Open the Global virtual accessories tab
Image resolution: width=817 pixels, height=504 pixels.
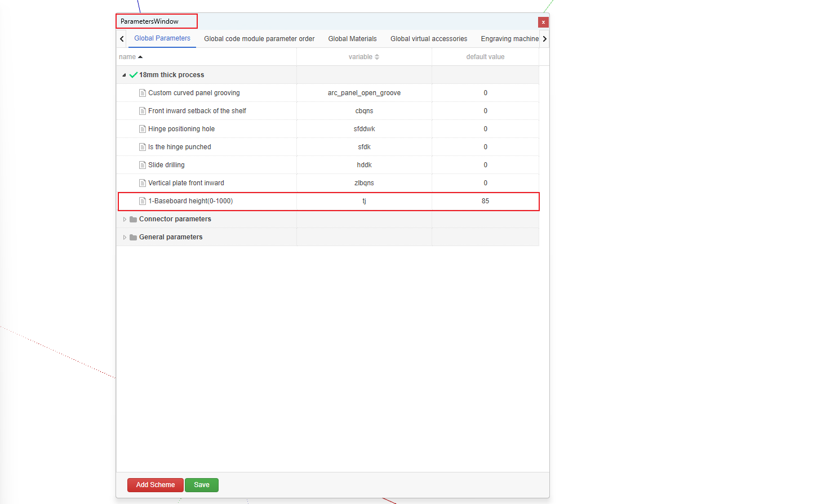(428, 39)
